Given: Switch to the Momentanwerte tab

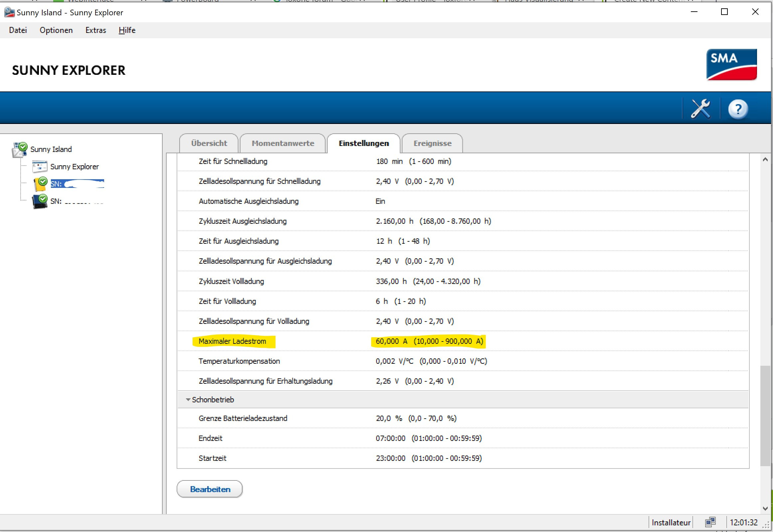Looking at the screenshot, I should 283,143.
